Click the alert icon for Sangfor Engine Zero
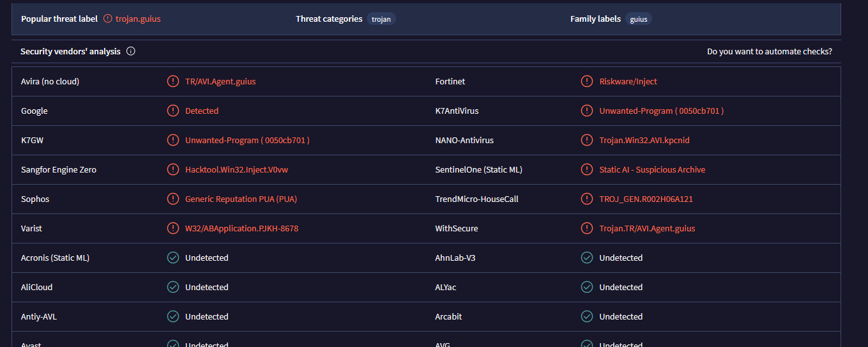The width and height of the screenshot is (868, 347). pyautogui.click(x=172, y=169)
